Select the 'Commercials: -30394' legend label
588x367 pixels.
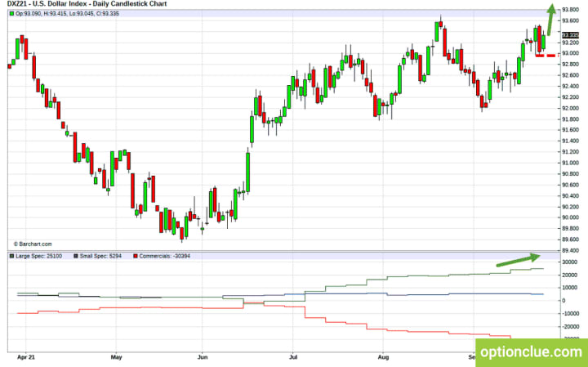(x=165, y=256)
